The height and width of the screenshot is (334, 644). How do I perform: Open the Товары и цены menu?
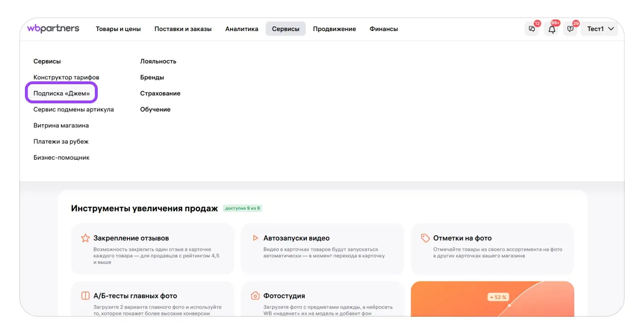click(x=118, y=29)
